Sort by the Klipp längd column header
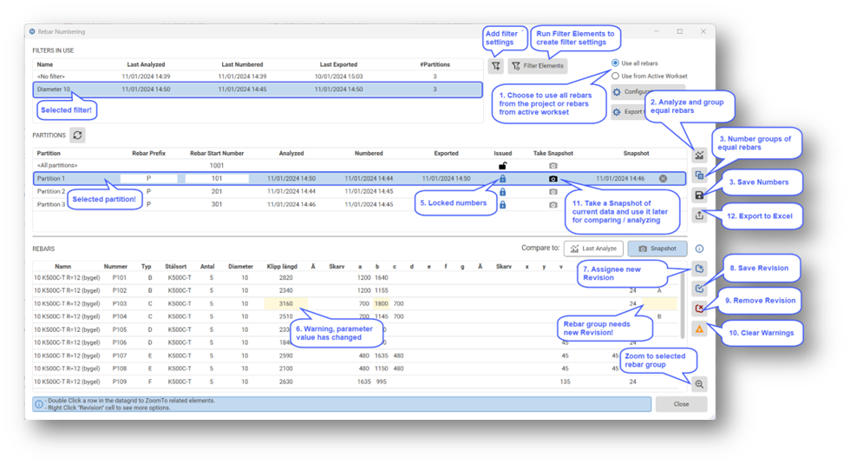The width and height of the screenshot is (850, 464). pyautogui.click(x=282, y=266)
